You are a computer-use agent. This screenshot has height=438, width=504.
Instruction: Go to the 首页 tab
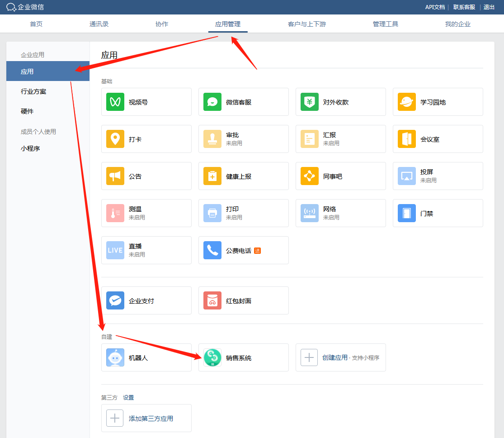36,24
